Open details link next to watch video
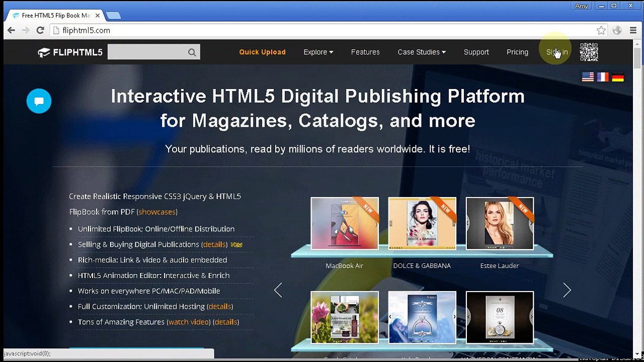The height and width of the screenshot is (362, 644). pos(226,322)
